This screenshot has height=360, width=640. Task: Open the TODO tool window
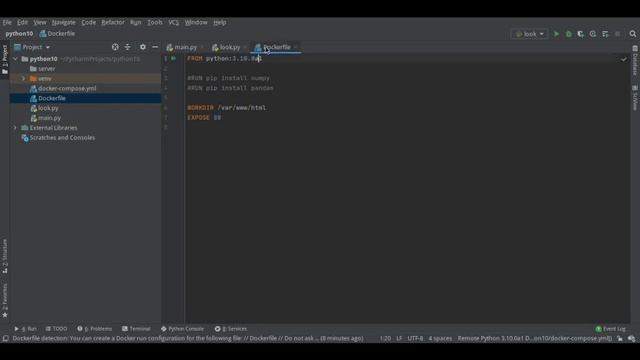tap(56, 329)
